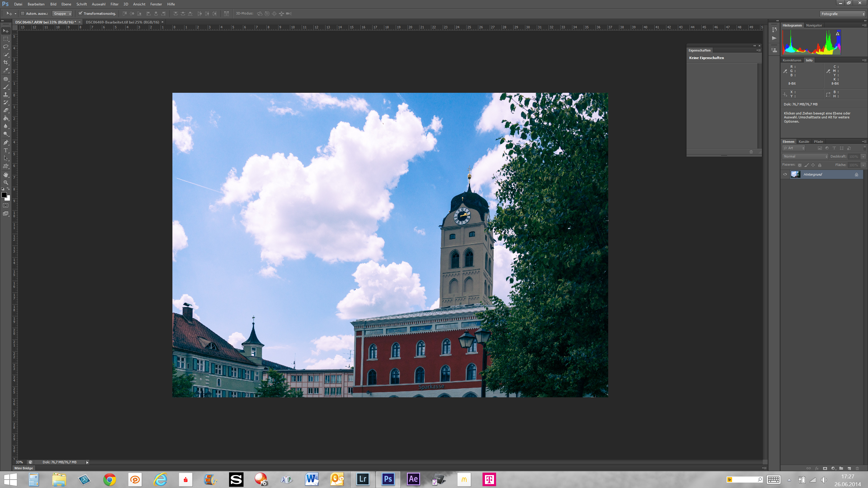Open the Normal blend mode dropdown

(x=805, y=157)
